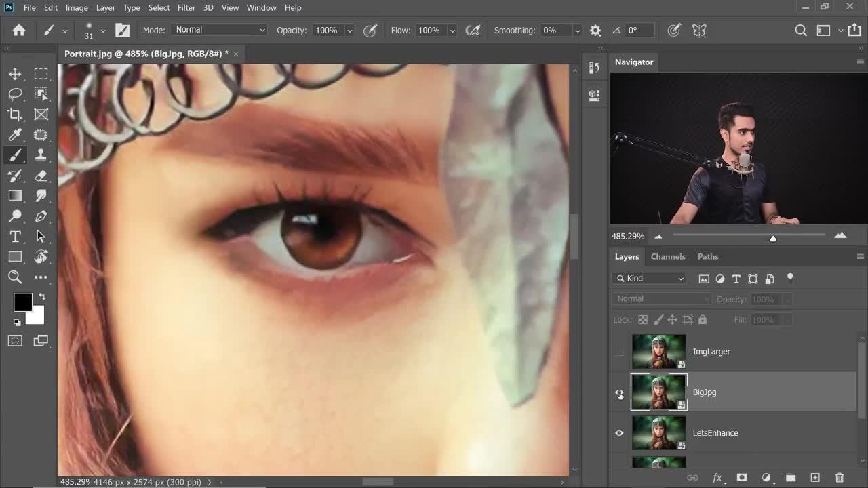868x488 pixels.
Task: Open the brush Mode dropdown
Action: 220,30
